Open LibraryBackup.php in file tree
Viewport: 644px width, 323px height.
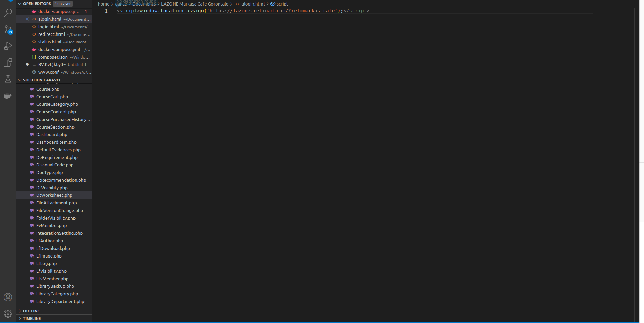point(55,286)
